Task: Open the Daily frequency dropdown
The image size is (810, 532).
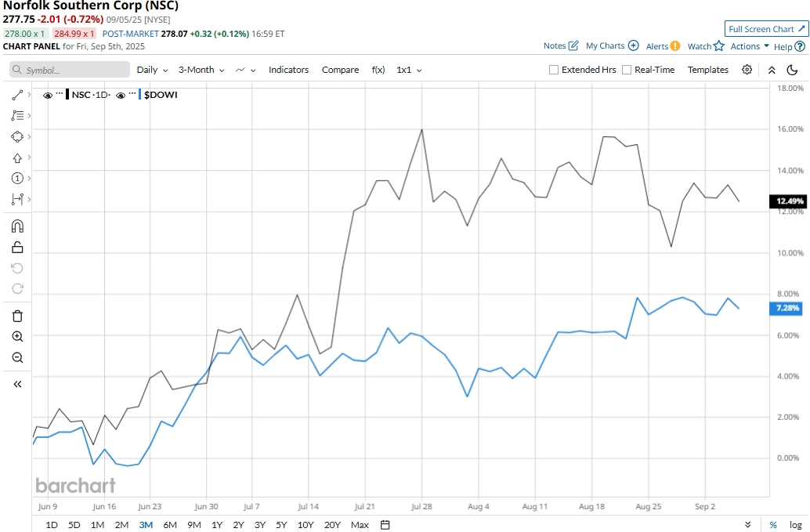Action: point(153,70)
